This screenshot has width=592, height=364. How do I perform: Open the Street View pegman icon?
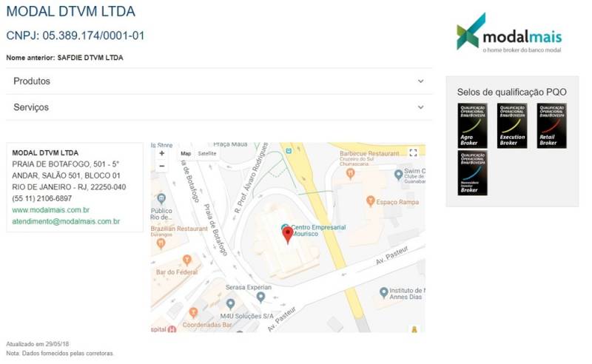pos(414,329)
